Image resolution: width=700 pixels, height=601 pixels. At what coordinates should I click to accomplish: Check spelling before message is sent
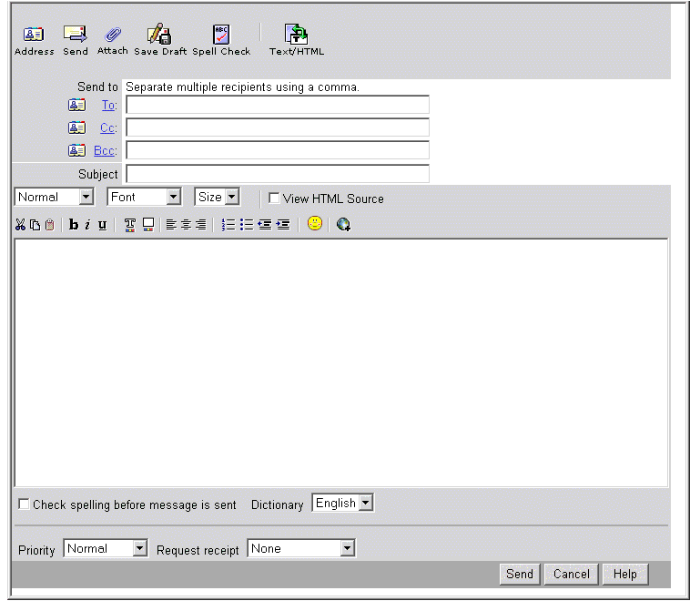(x=24, y=504)
